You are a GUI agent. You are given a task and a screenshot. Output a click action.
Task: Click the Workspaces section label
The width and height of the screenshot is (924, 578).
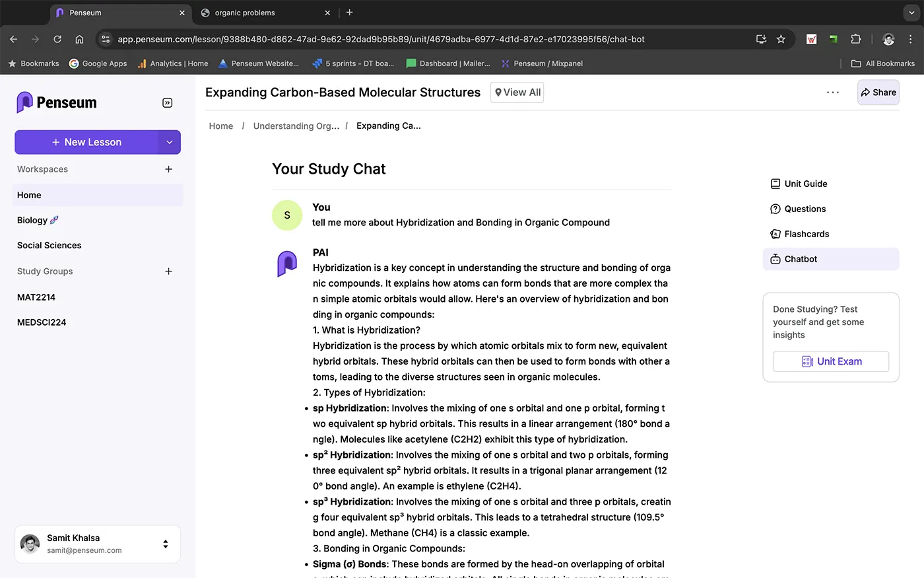pyautogui.click(x=43, y=169)
